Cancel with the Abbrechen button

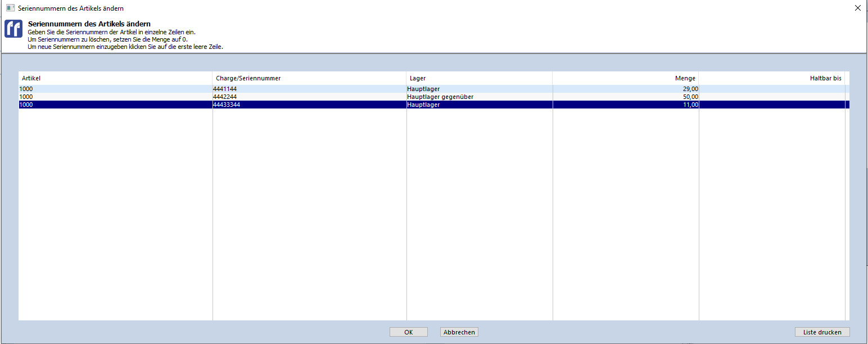coord(459,332)
